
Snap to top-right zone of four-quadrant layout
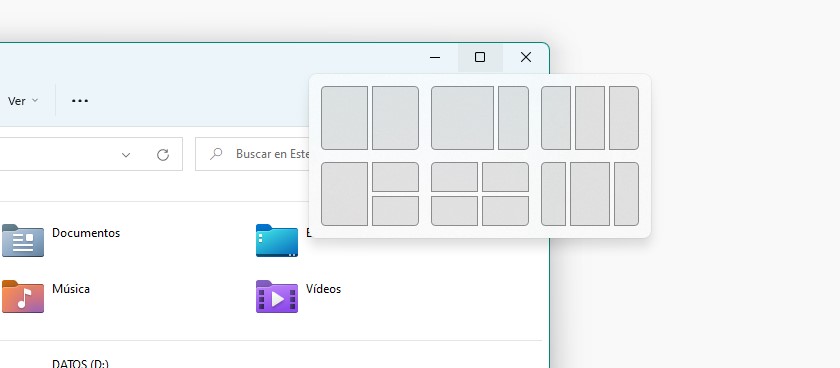click(505, 177)
